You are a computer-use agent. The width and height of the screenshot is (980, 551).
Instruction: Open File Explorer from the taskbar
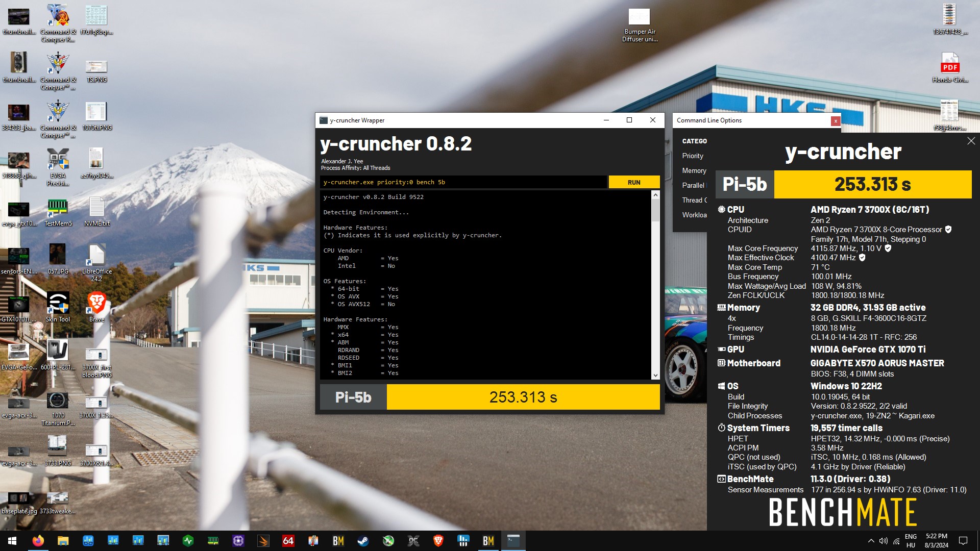63,541
